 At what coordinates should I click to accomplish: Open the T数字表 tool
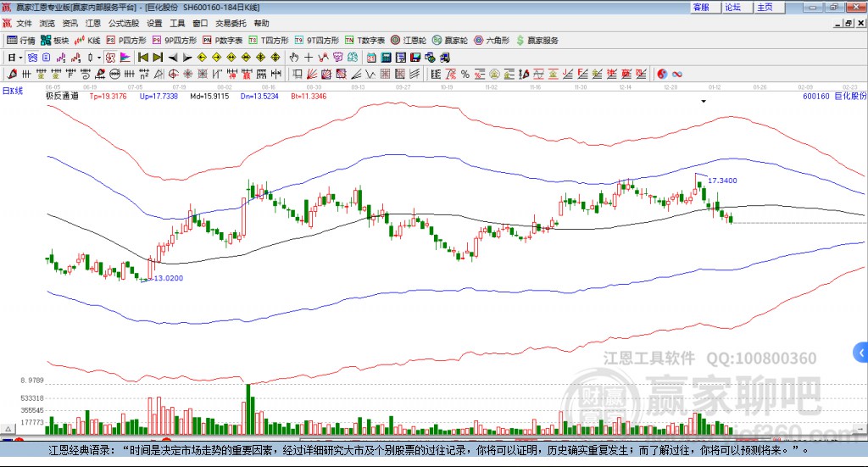pos(364,41)
